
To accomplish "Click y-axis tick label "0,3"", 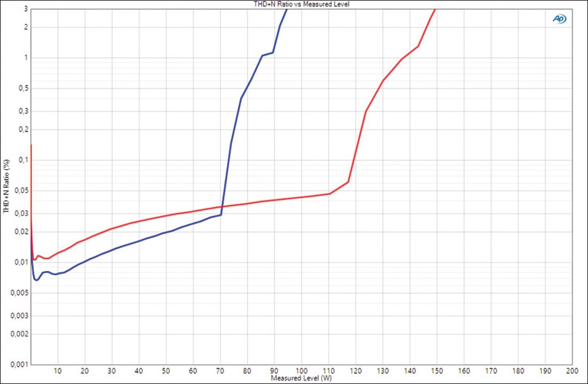I will point(24,111).
